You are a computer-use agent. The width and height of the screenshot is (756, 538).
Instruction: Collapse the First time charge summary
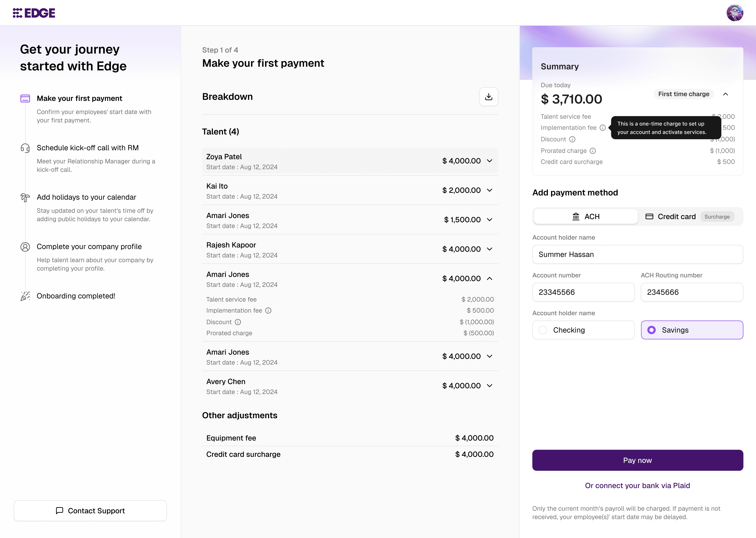click(726, 94)
